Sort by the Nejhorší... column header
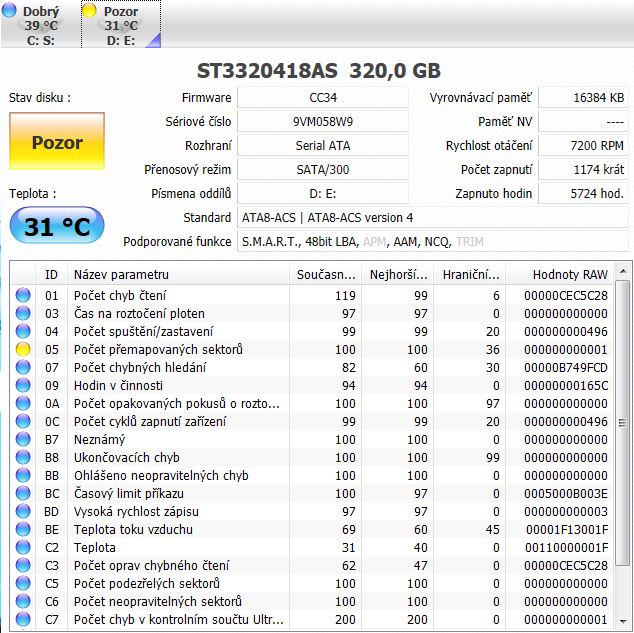 coord(397,274)
